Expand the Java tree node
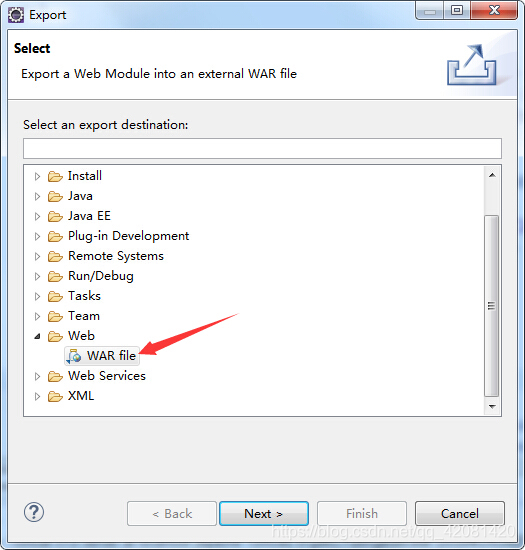 [37, 196]
